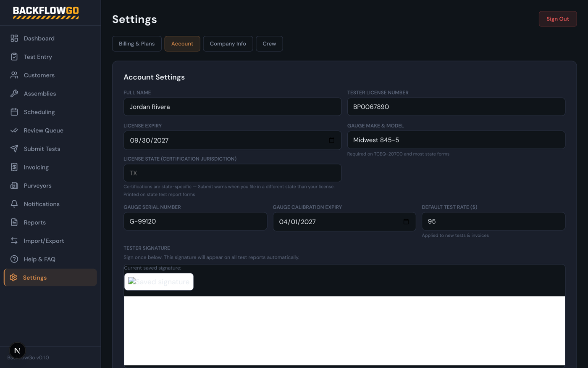Click the "Required on TCEQ-20700" hint text
588x368 pixels.
(x=398, y=154)
